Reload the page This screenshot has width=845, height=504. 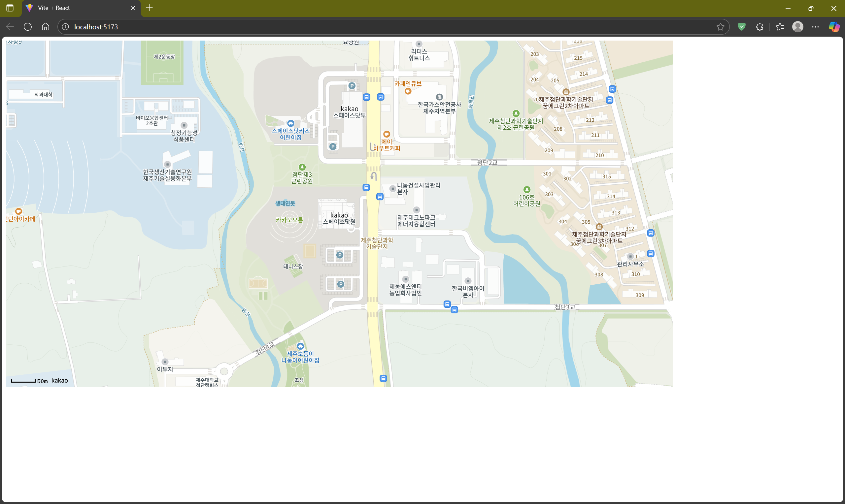click(28, 27)
